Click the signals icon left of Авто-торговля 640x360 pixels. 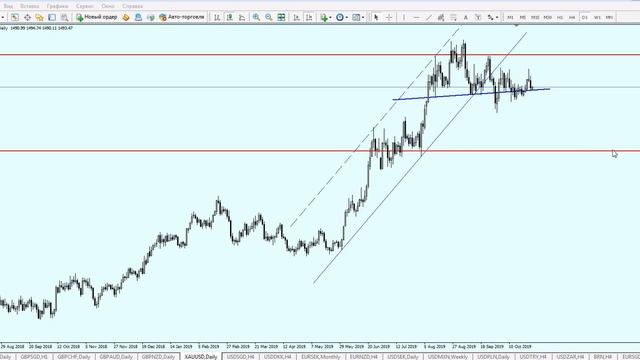(x=151, y=17)
